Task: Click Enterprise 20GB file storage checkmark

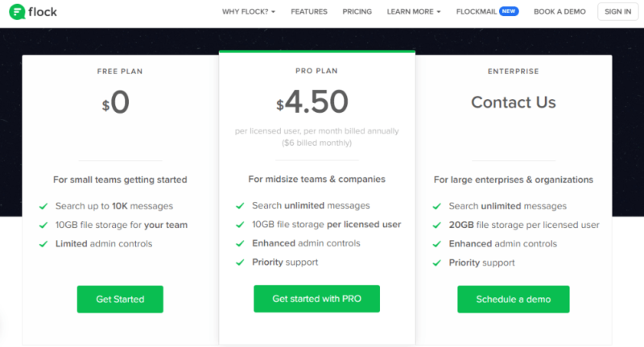Action: point(436,225)
